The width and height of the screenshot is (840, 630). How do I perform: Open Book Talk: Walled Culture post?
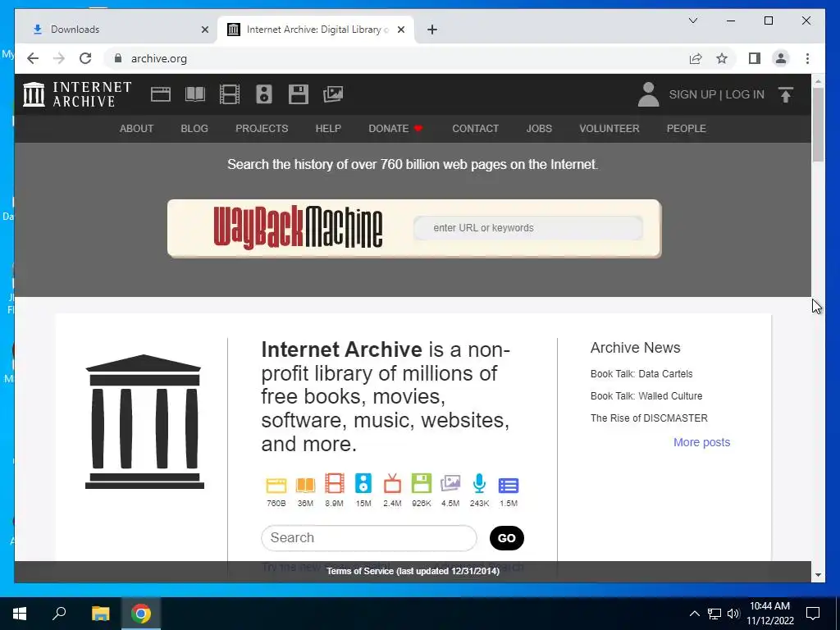click(x=646, y=396)
